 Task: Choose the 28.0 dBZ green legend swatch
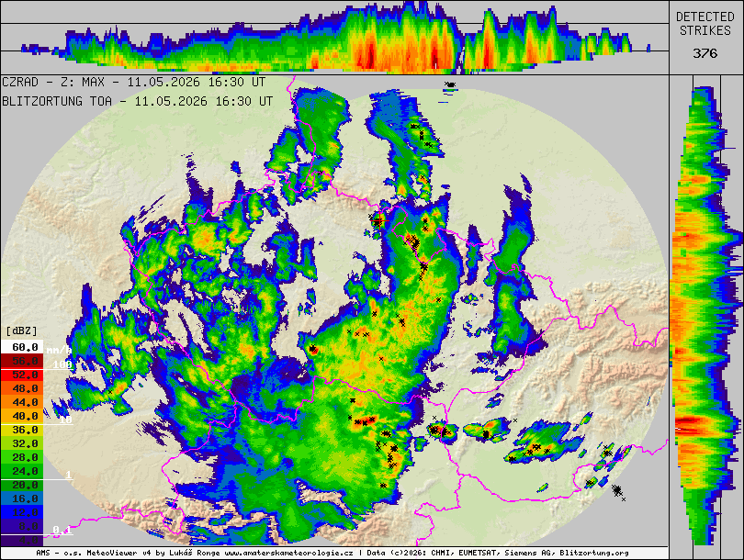(22, 457)
